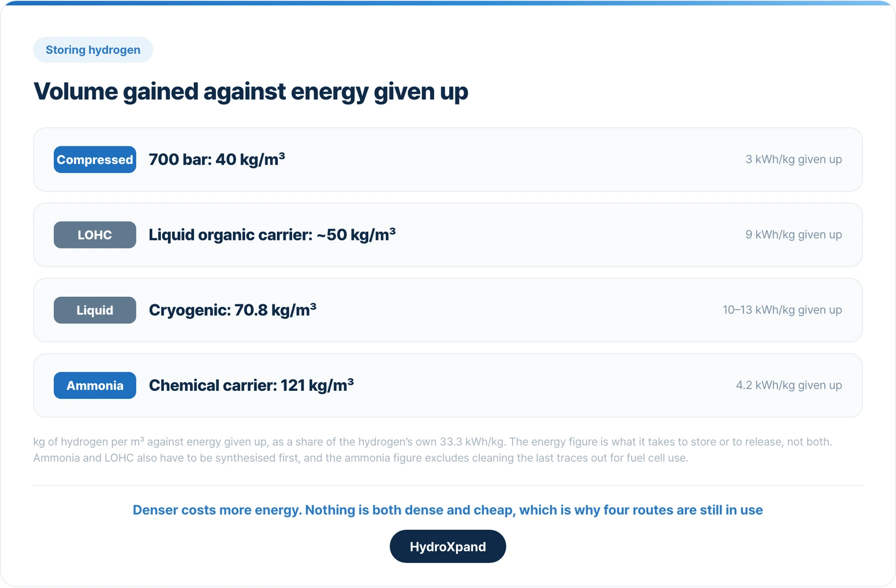Click empty space in the Ammonia card

[543, 385]
